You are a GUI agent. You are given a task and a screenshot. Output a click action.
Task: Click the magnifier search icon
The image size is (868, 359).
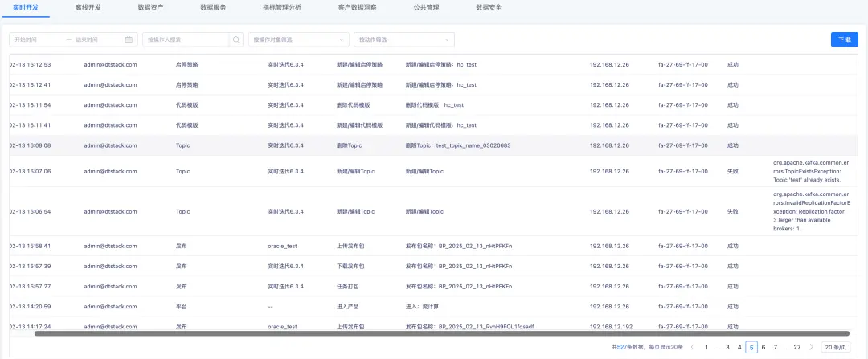tap(236, 40)
